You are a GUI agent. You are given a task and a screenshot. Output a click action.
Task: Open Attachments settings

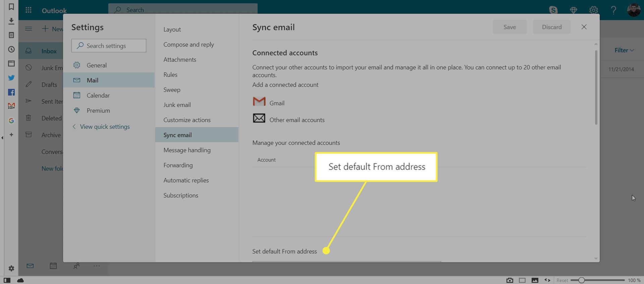pos(197,60)
